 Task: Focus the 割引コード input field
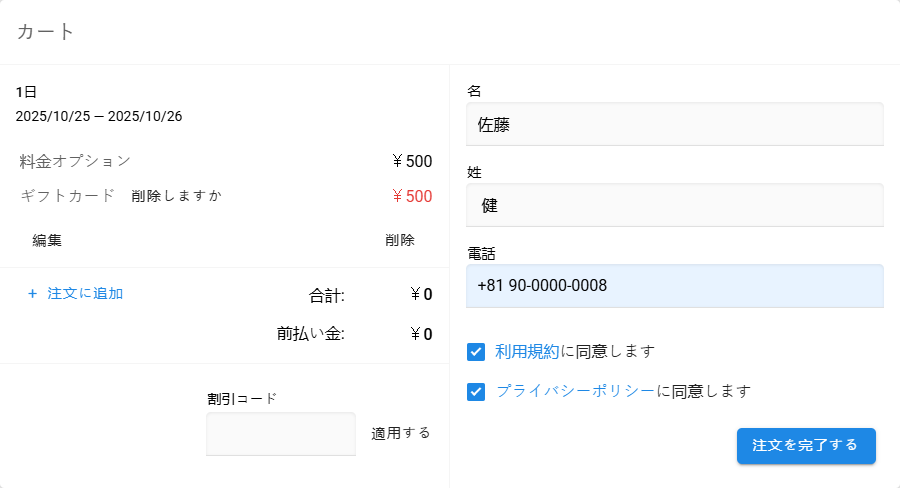click(280, 434)
